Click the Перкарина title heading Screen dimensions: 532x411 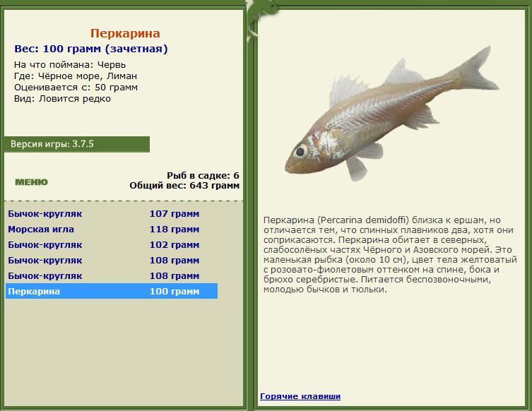125,33
